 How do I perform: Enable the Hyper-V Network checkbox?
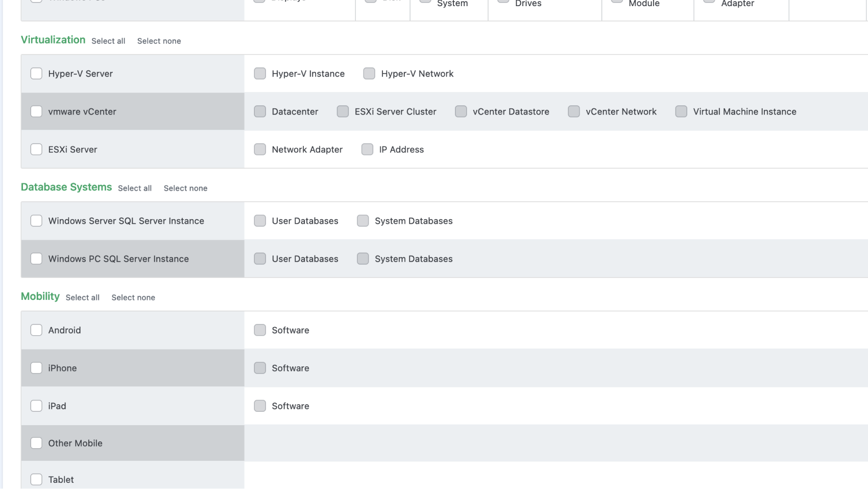[369, 74]
